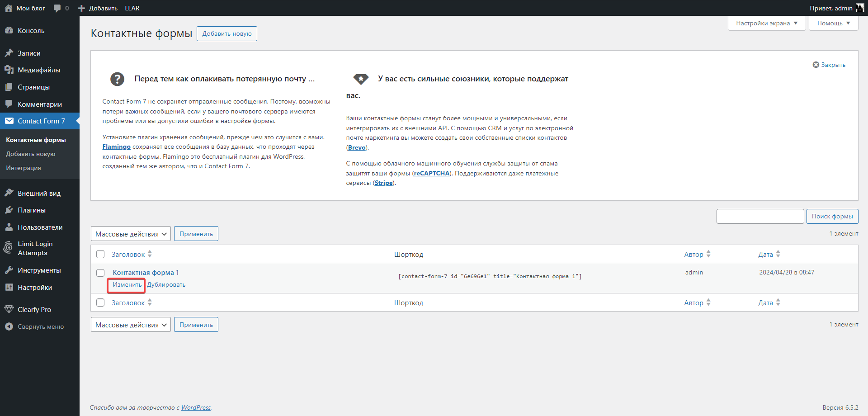Open the WordPress footer link
Viewport: 868px width, 416px height.
[x=196, y=407]
